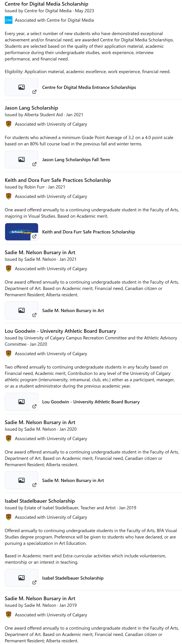Open Jason Lang Scholarships Fall Term link
Image resolution: width=182 pixels, height=644 pixels.
[x=76, y=160]
